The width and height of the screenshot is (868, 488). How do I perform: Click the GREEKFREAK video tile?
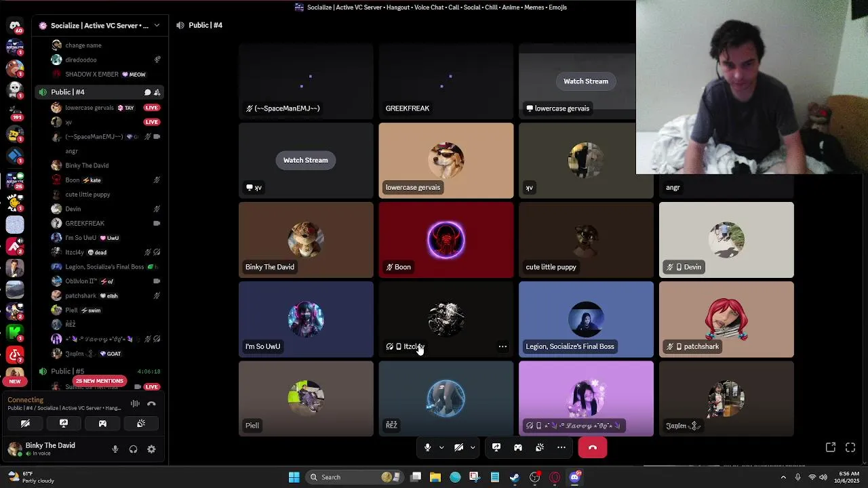pyautogui.click(x=446, y=81)
